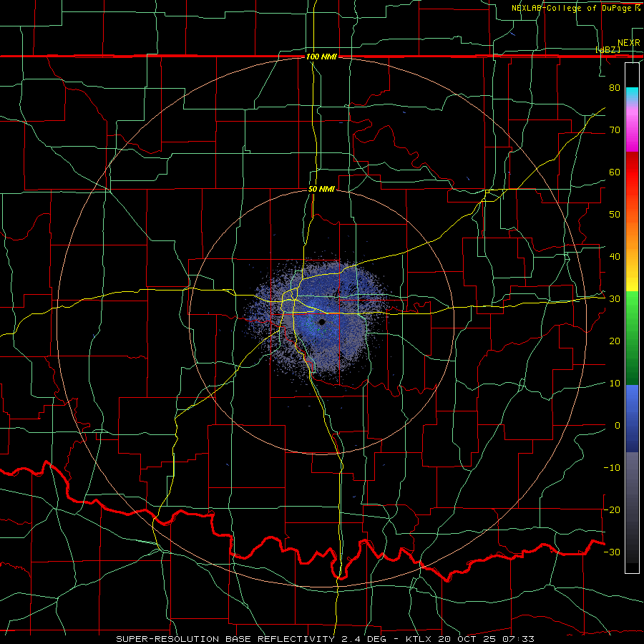Click the -20 dBZ scale label

[612, 509]
